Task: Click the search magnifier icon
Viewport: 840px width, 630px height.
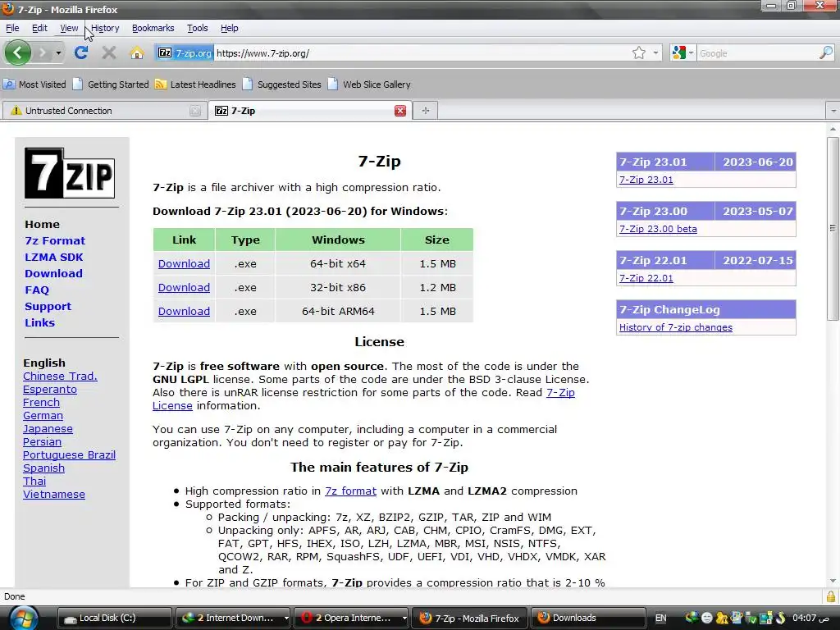Action: 826,53
